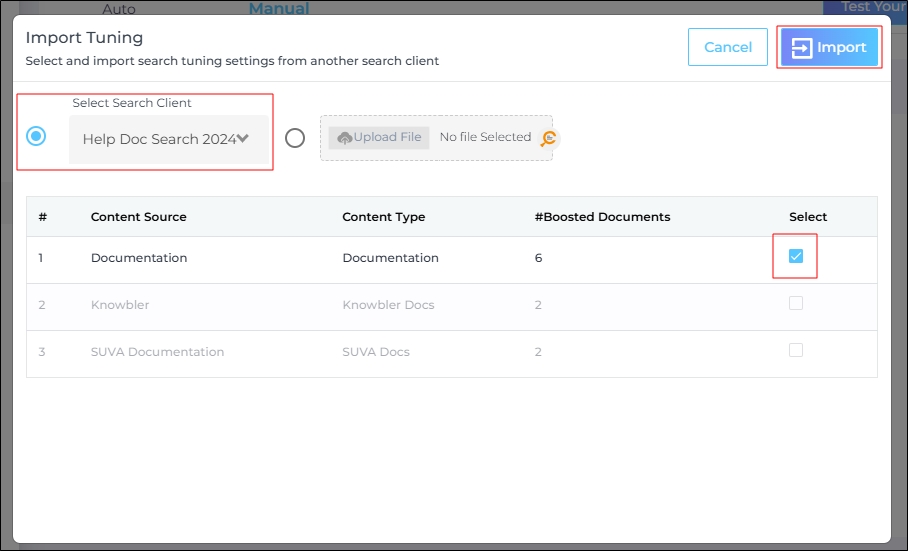The width and height of the screenshot is (908, 551).
Task: Click the Test Your button behind dialog
Action: (x=866, y=7)
